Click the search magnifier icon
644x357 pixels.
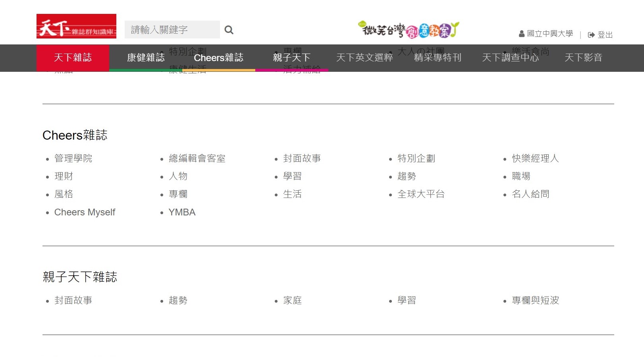point(229,30)
